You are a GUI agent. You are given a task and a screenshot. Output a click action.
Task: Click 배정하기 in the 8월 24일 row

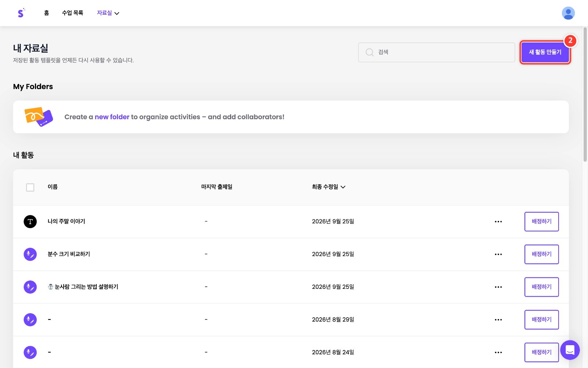point(541,353)
